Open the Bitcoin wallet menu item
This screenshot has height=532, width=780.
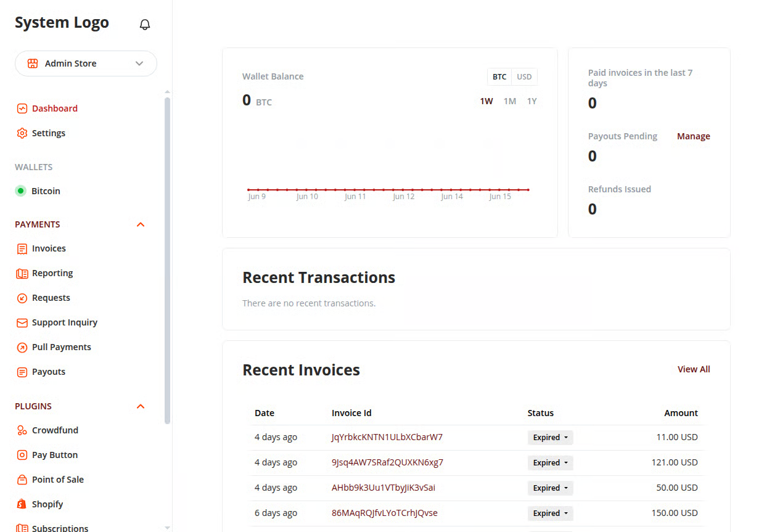46,191
